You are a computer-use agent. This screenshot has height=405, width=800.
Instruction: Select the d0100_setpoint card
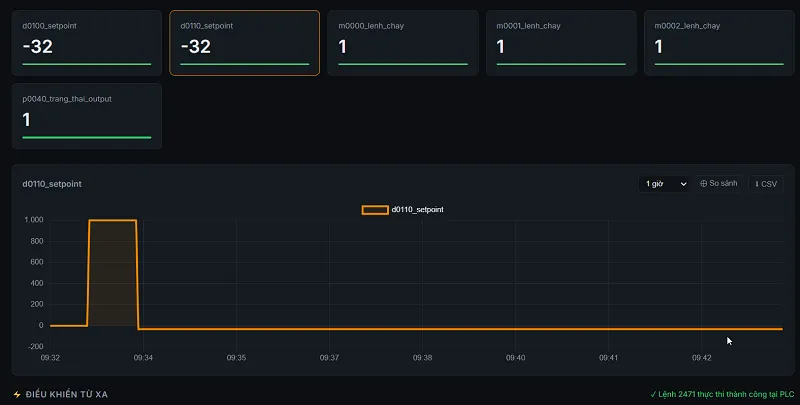pos(87,43)
